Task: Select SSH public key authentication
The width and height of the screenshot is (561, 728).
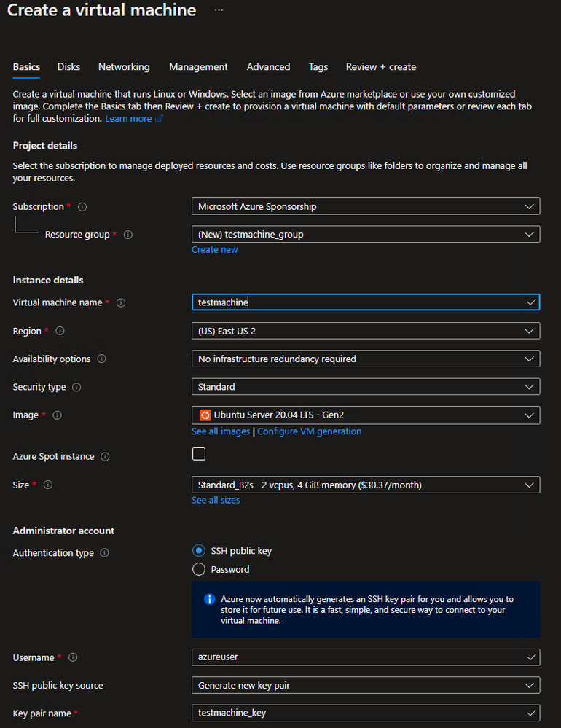Action: 199,551
